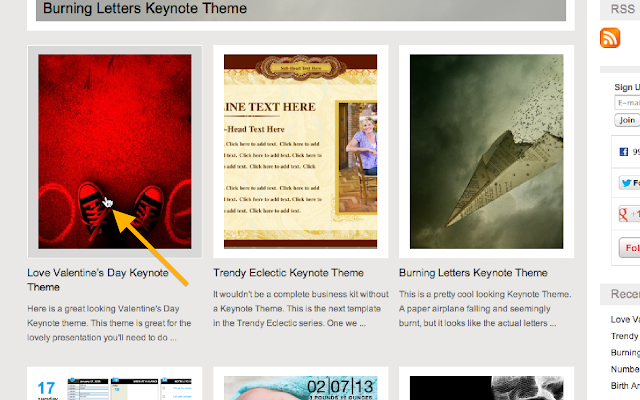Open sidebar link above the Trendy link
This screenshot has width=640, height=400.
click(625, 319)
